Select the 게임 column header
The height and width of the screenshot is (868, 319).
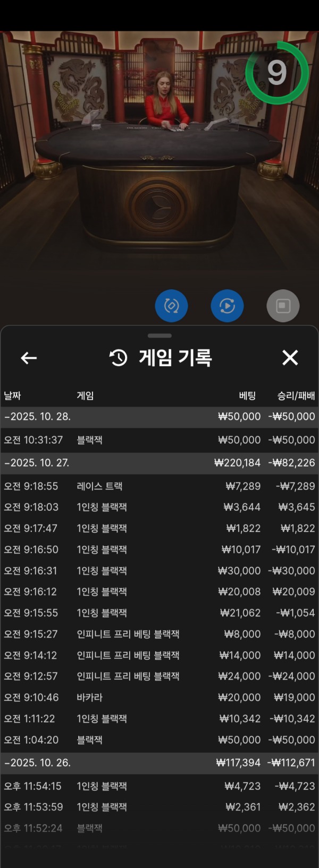click(85, 396)
